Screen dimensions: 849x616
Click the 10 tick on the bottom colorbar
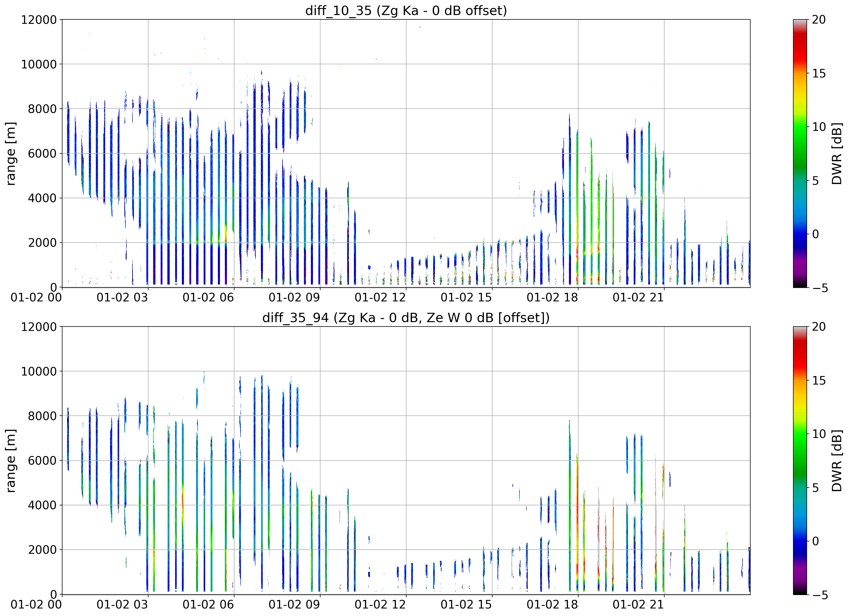tap(819, 434)
